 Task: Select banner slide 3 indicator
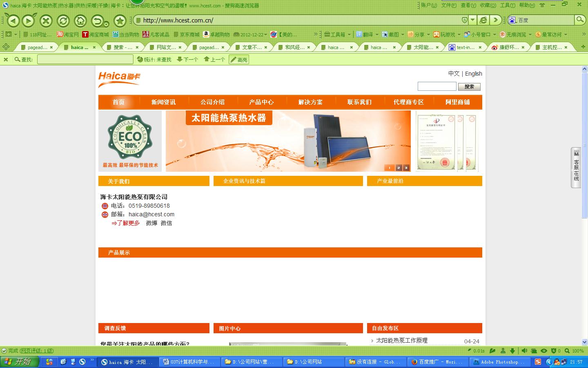[405, 168]
